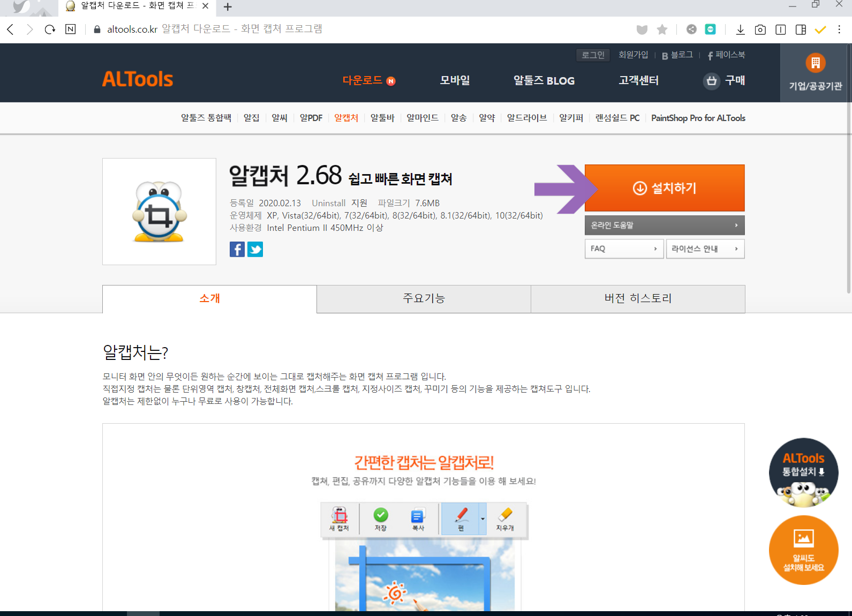Viewport: 852px width, 616px height.
Task: Share on Twitter via the bird icon
Action: pyautogui.click(x=255, y=249)
